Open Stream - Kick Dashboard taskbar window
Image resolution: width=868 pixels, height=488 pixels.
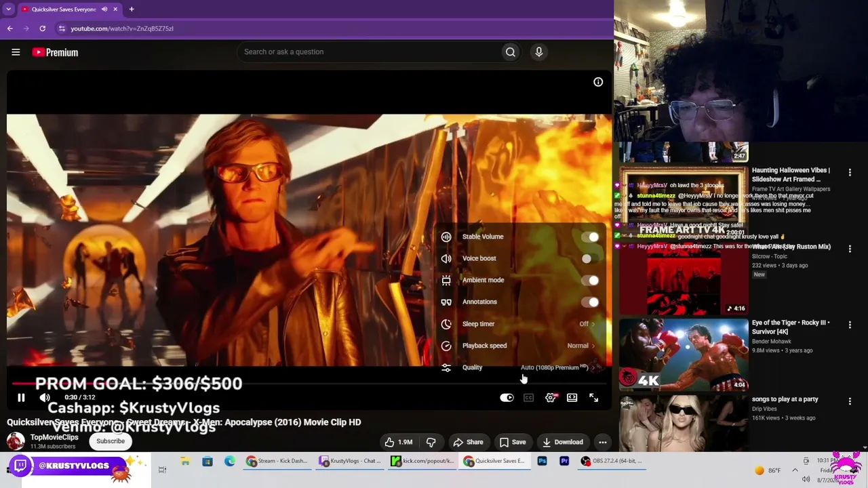[x=277, y=462]
